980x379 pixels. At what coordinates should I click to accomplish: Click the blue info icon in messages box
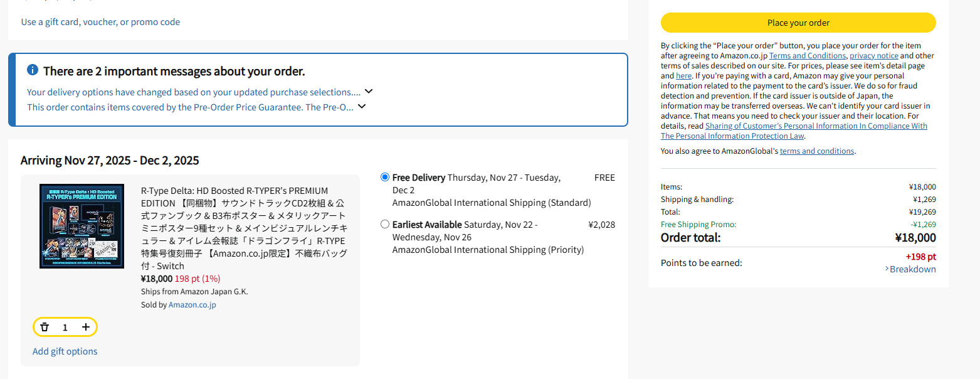click(x=33, y=70)
